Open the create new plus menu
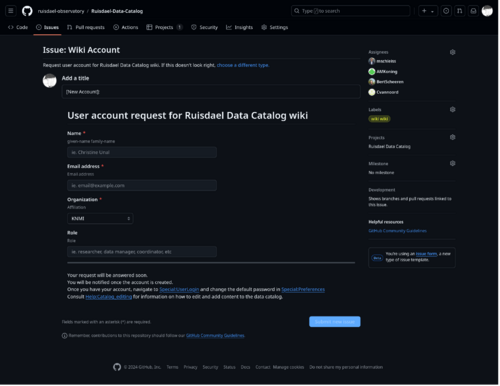Screen dimensions: 500x386 [428, 11]
